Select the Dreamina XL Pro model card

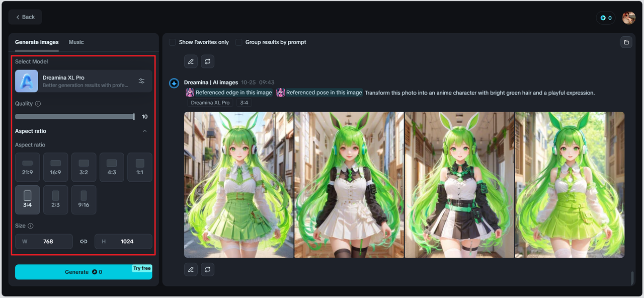(84, 81)
